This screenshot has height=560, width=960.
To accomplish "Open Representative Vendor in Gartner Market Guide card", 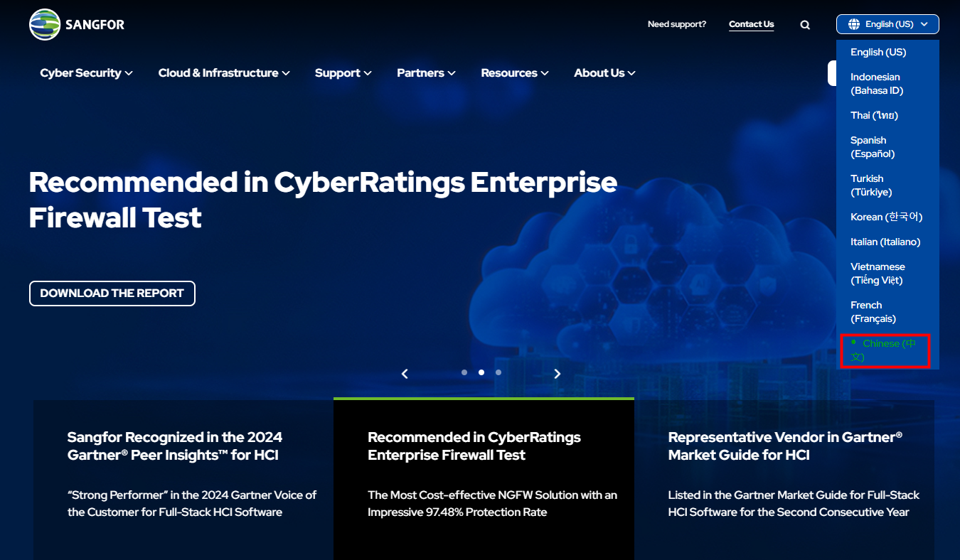I will tap(784, 480).
